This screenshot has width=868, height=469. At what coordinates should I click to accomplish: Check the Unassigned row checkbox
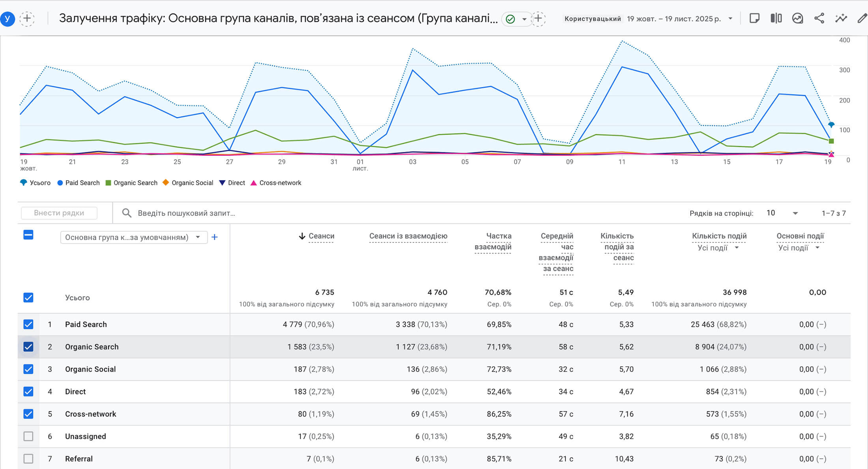(28, 436)
